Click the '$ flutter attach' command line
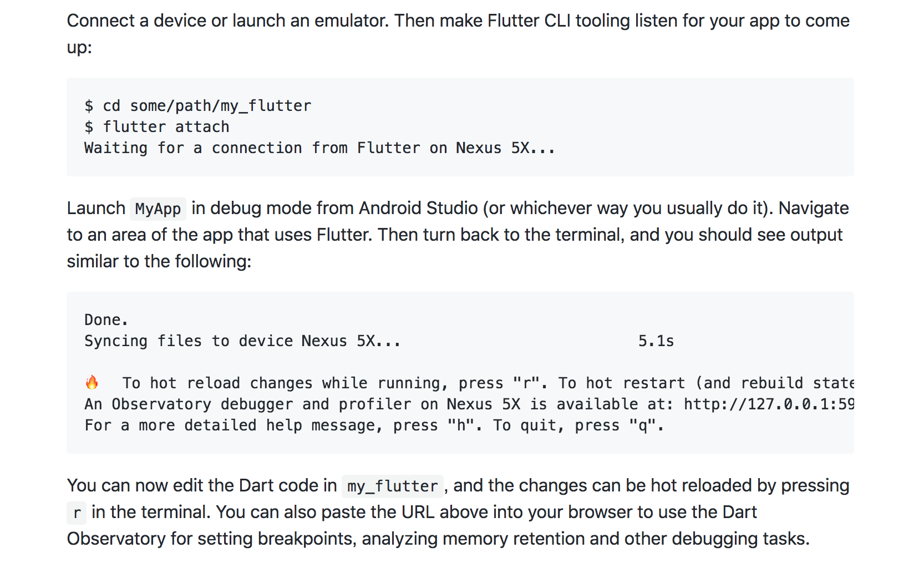This screenshot has width=924, height=568. tap(157, 126)
